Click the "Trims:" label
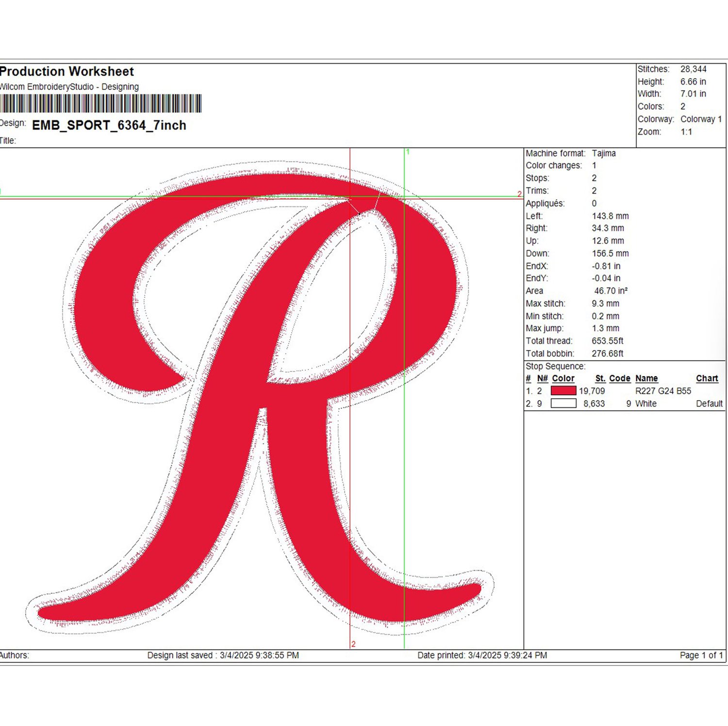728x726 pixels. [x=537, y=190]
